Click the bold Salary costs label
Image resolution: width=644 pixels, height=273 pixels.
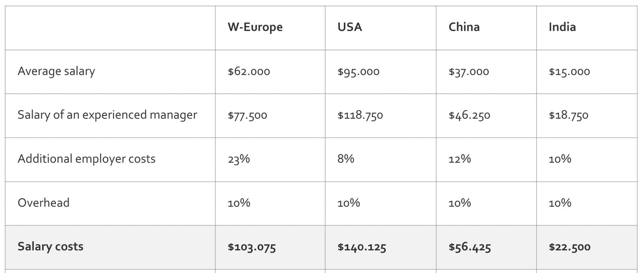(50, 246)
